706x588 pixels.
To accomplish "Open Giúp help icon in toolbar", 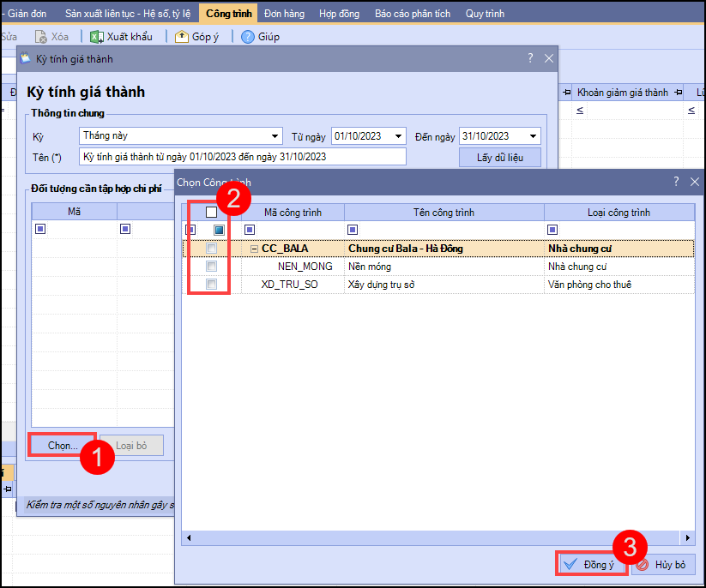I will pyautogui.click(x=248, y=37).
